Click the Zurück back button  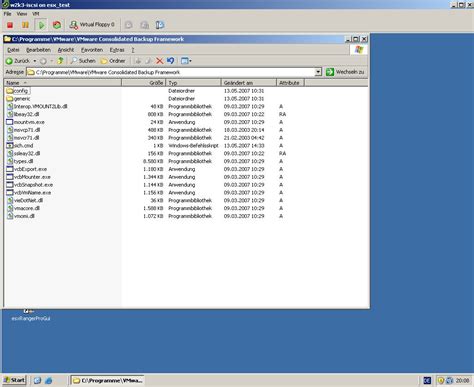(x=18, y=61)
